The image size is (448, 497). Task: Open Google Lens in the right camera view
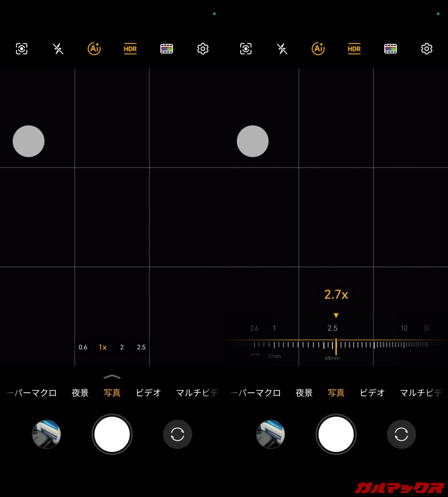(x=246, y=49)
